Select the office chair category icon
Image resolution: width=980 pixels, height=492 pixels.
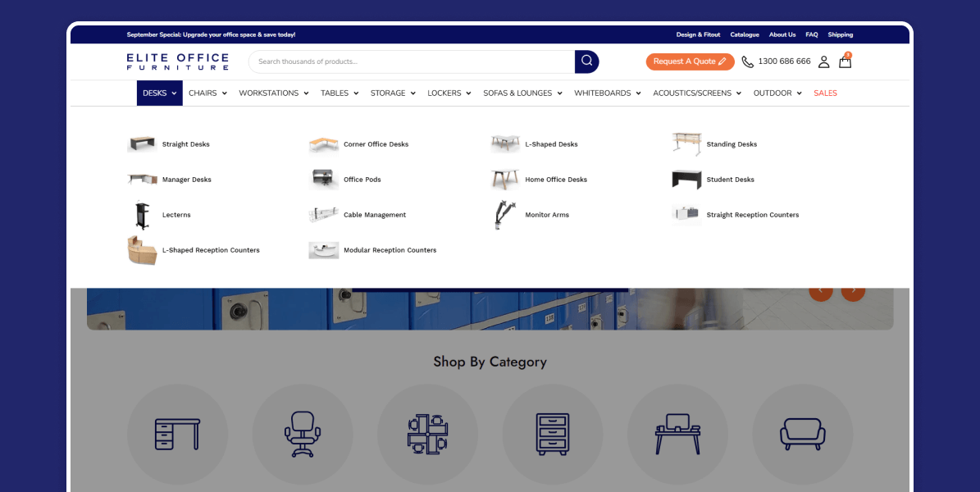302,434
